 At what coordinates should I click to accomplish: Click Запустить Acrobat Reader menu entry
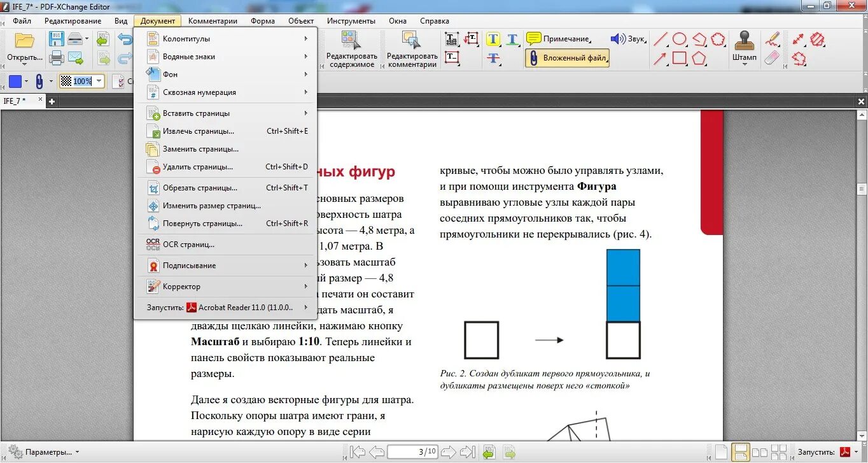click(x=225, y=308)
